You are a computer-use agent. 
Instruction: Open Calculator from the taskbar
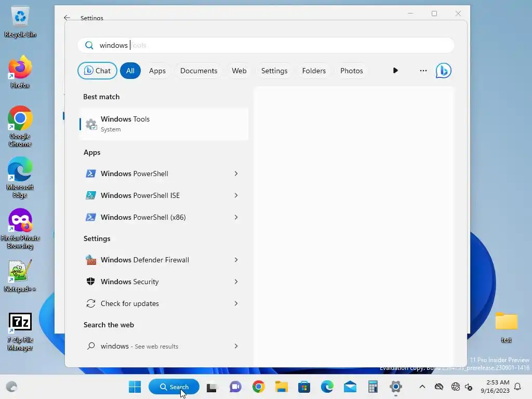pyautogui.click(x=373, y=387)
